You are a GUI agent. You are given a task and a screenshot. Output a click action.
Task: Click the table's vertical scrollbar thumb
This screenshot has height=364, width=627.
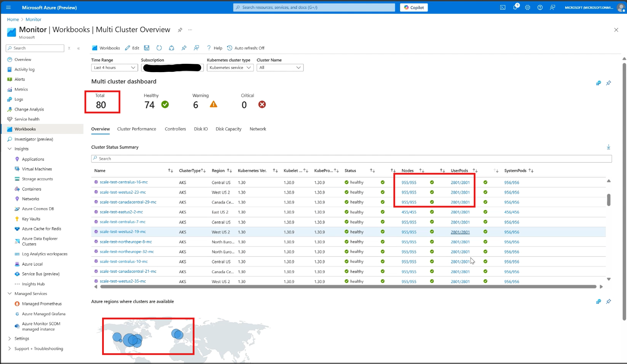pos(608,200)
